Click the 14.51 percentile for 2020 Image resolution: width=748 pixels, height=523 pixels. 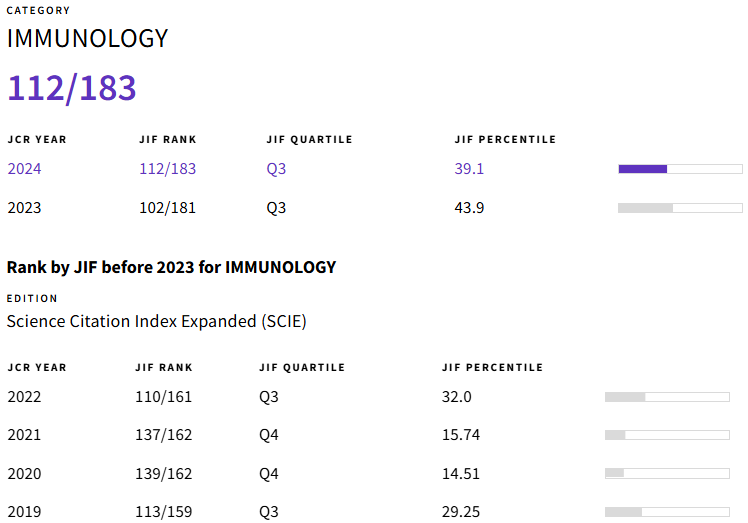[461, 473]
